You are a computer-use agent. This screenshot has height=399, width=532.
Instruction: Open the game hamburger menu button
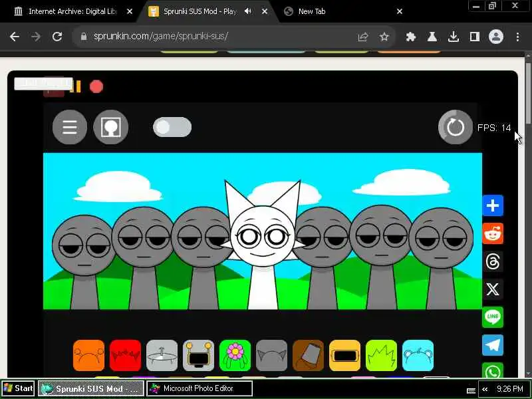tap(70, 127)
